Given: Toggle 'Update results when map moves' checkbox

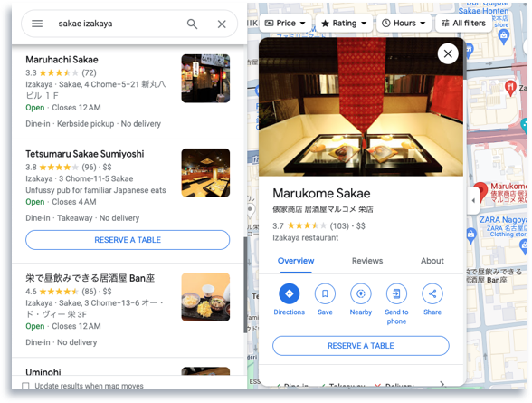Looking at the screenshot, I should click(25, 386).
